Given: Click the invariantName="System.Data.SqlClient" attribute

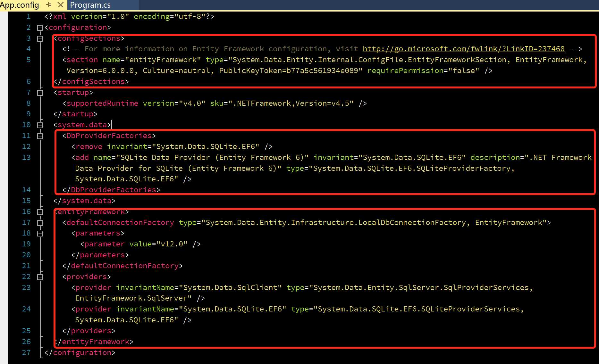Looking at the screenshot, I should click(x=199, y=287).
